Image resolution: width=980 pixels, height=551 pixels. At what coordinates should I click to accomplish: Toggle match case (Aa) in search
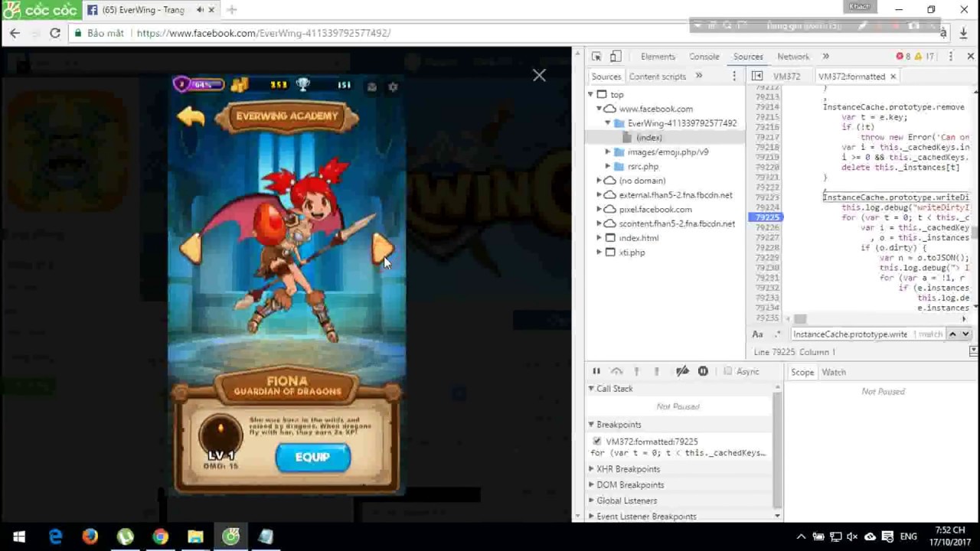point(757,334)
